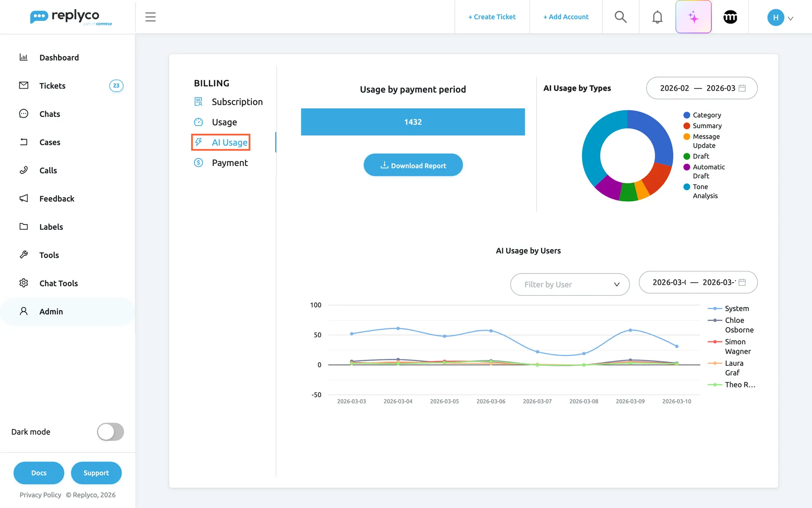Click the black round commerce logo icon
The width and height of the screenshot is (812, 508).
tap(730, 17)
